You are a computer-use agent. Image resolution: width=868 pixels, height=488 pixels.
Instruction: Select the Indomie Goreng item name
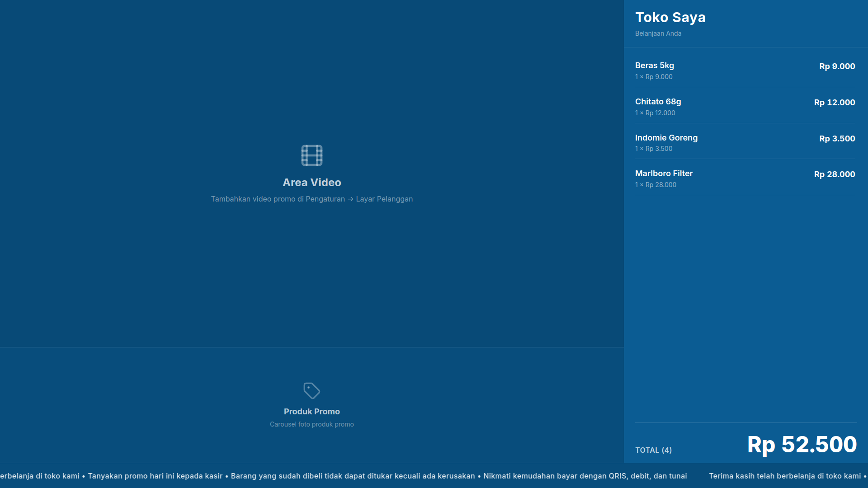coord(666,138)
